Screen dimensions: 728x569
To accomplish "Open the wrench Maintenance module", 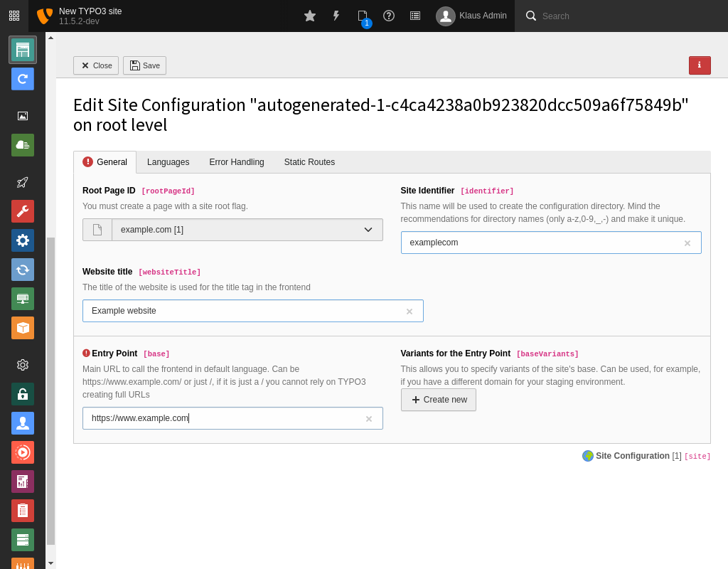I will coord(23,211).
